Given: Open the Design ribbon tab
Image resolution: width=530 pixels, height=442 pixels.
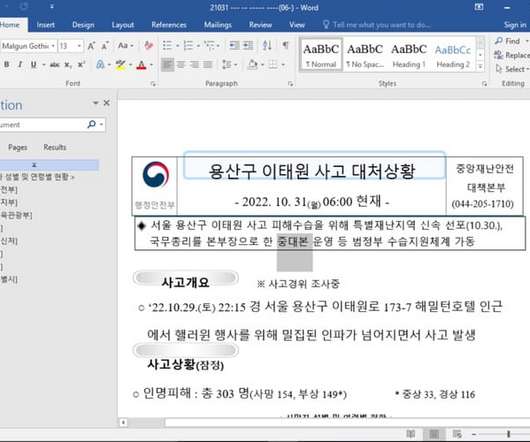Looking at the screenshot, I should tap(83, 25).
